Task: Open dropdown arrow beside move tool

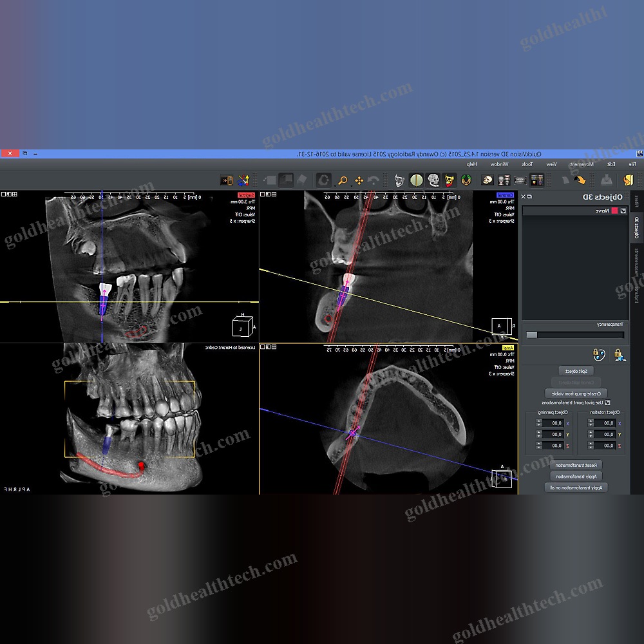Action: (x=352, y=185)
